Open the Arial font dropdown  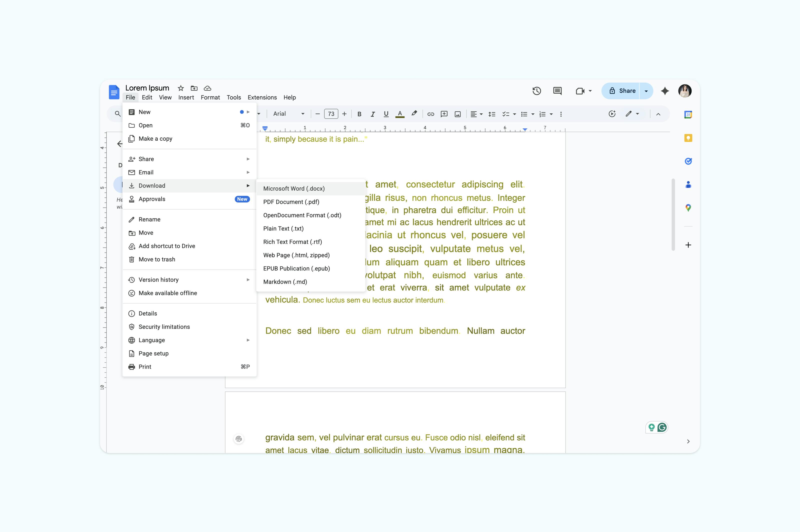tap(288, 114)
